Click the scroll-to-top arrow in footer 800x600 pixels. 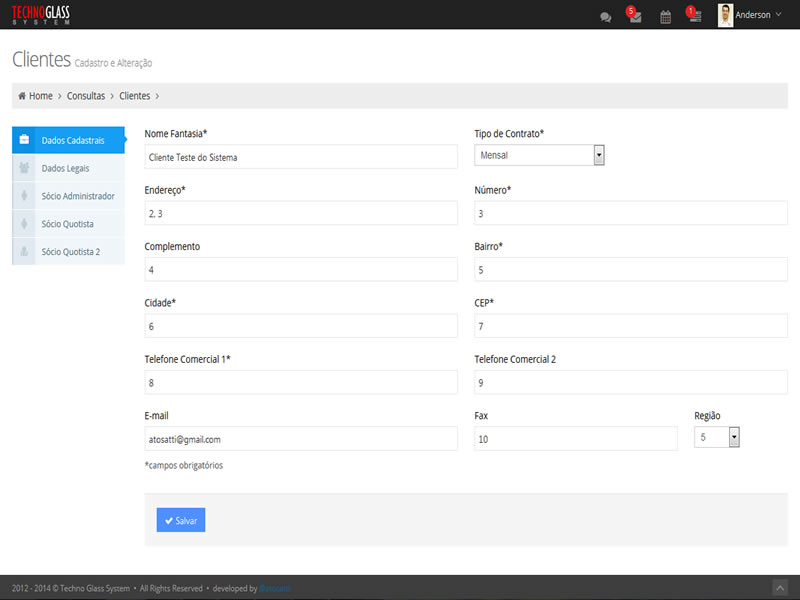[780, 588]
